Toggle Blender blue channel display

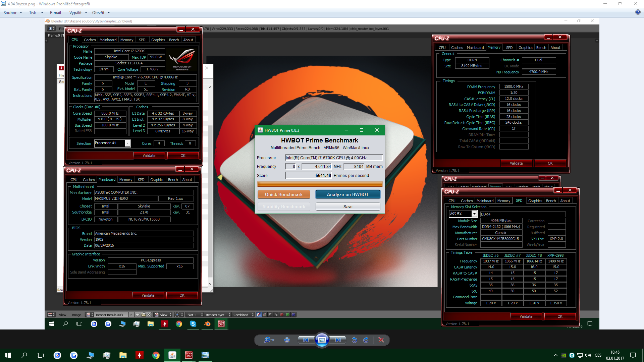coord(293,315)
